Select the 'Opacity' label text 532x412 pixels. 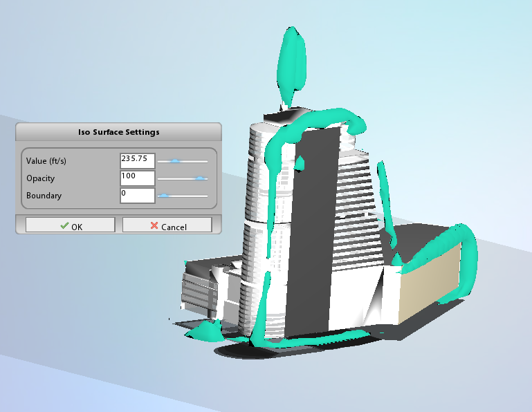click(x=40, y=178)
